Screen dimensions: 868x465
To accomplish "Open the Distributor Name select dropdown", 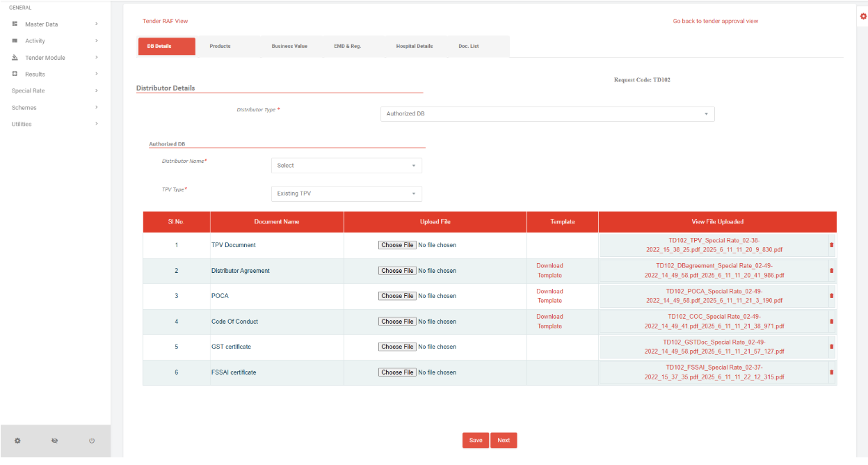I will (x=346, y=166).
